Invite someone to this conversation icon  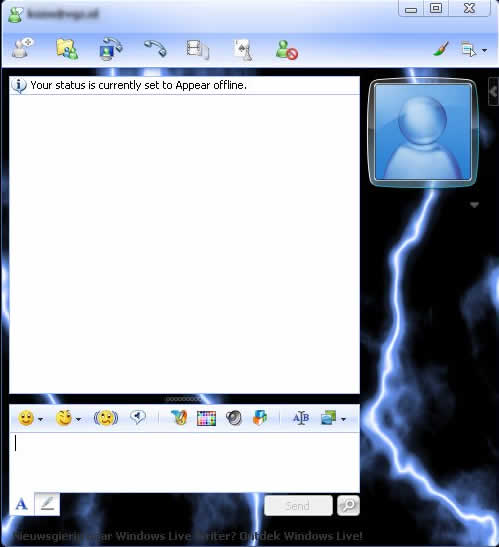click(22, 48)
